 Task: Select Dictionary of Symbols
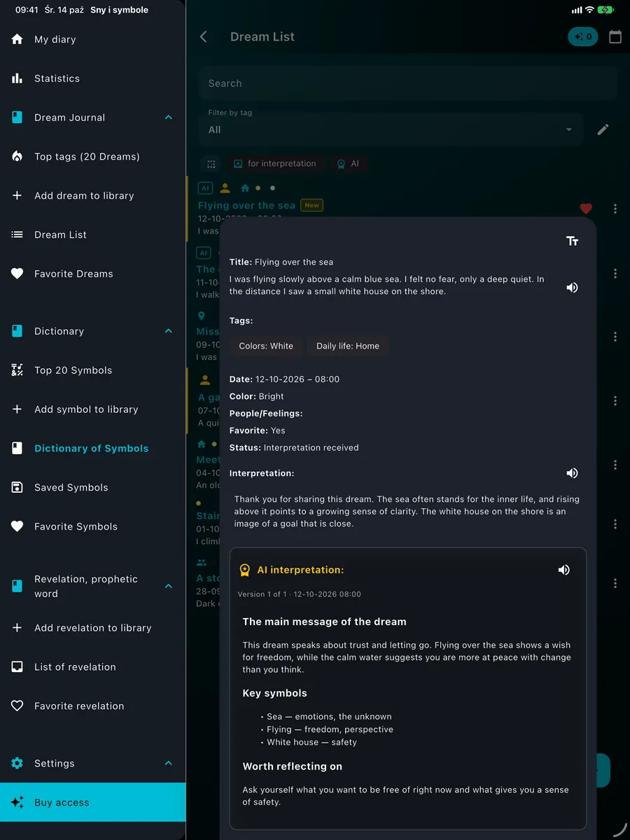point(93,449)
